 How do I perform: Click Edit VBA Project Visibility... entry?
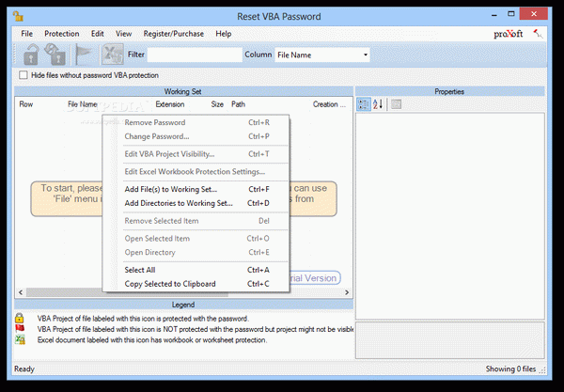(x=196, y=154)
